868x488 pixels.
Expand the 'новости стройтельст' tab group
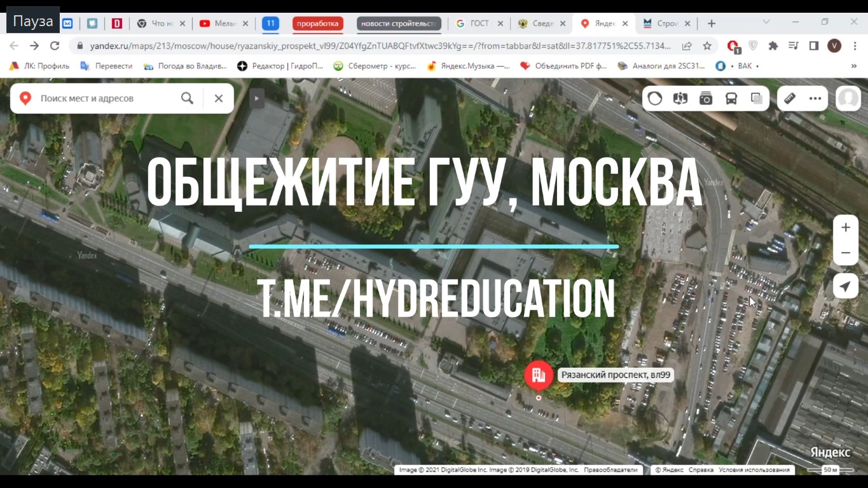399,24
